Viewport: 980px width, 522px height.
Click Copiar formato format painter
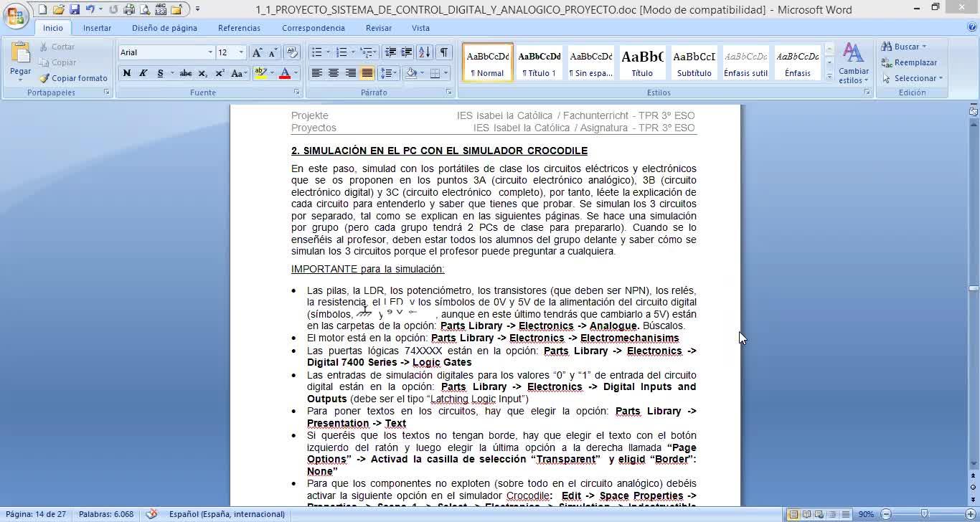click(x=73, y=78)
